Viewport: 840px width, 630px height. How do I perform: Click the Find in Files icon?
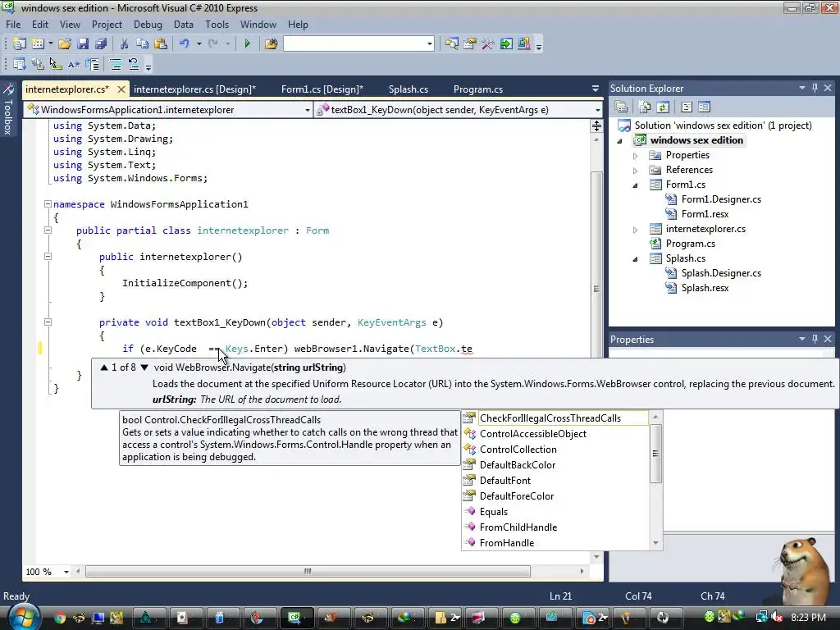pos(271,44)
